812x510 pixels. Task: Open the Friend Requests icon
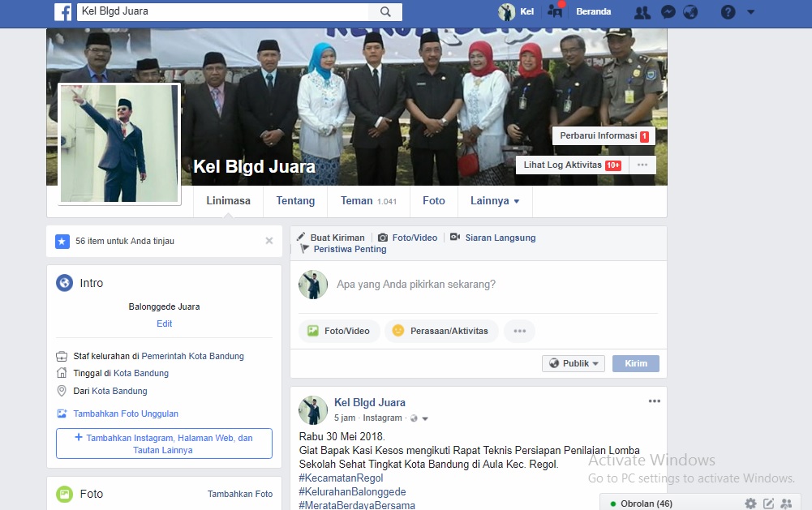642,12
